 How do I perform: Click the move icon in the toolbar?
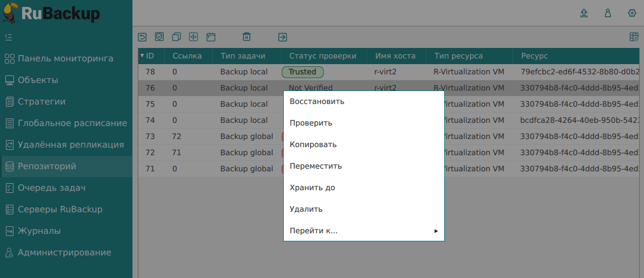[193, 37]
